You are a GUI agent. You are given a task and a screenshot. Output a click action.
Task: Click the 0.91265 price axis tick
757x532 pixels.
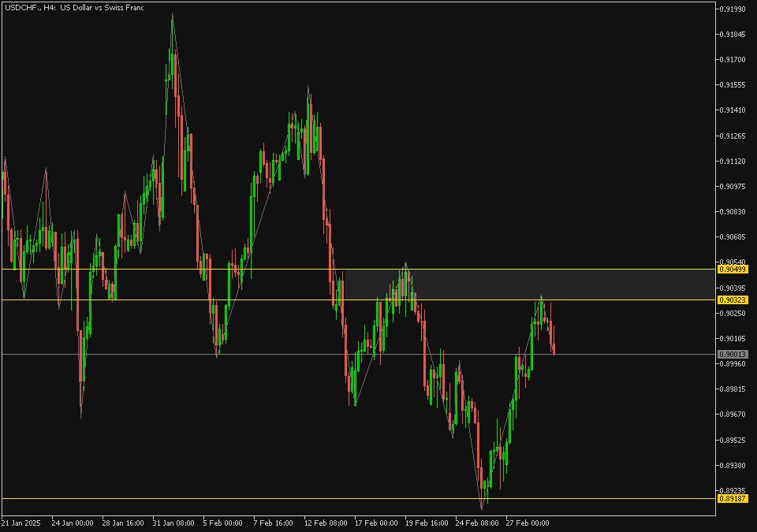pos(733,136)
